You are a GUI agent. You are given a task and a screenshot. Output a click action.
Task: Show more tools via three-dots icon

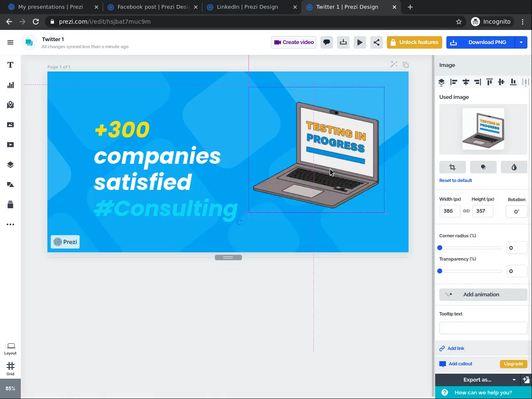[10, 224]
